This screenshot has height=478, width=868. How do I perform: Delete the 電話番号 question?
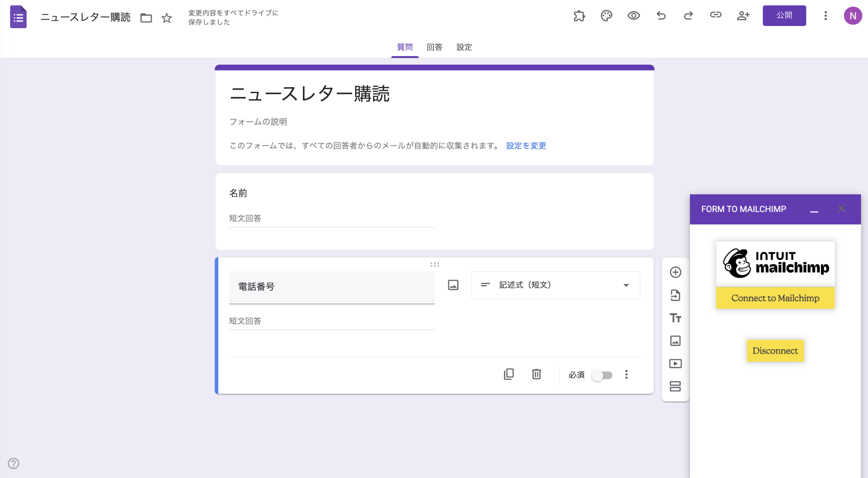[x=536, y=375]
